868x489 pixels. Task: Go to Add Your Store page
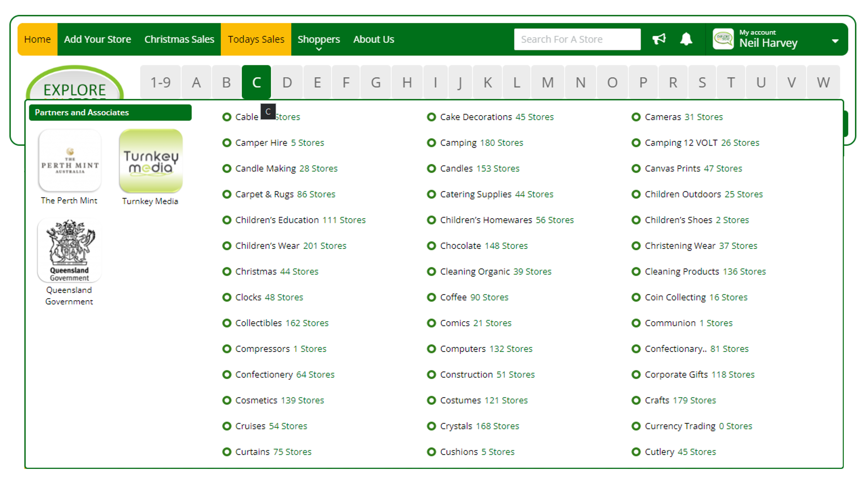point(97,39)
